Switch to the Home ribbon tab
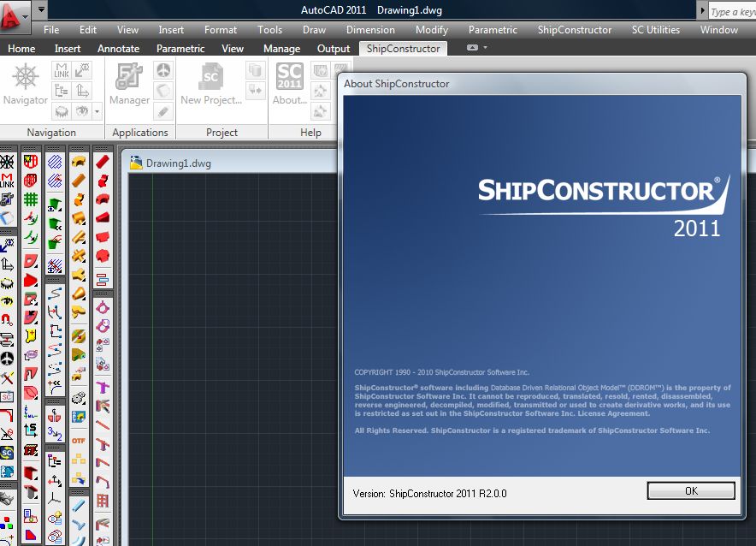 coord(21,48)
